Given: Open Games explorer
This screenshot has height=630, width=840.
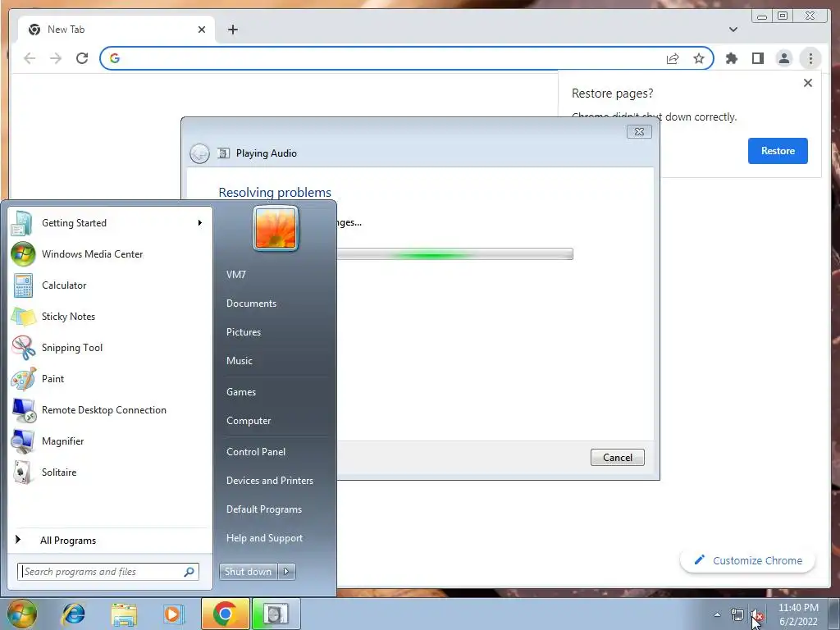Looking at the screenshot, I should pos(241,391).
